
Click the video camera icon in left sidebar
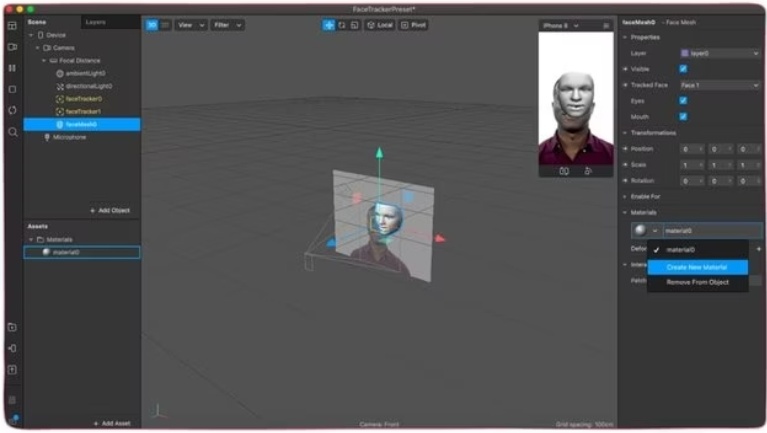tap(12, 47)
